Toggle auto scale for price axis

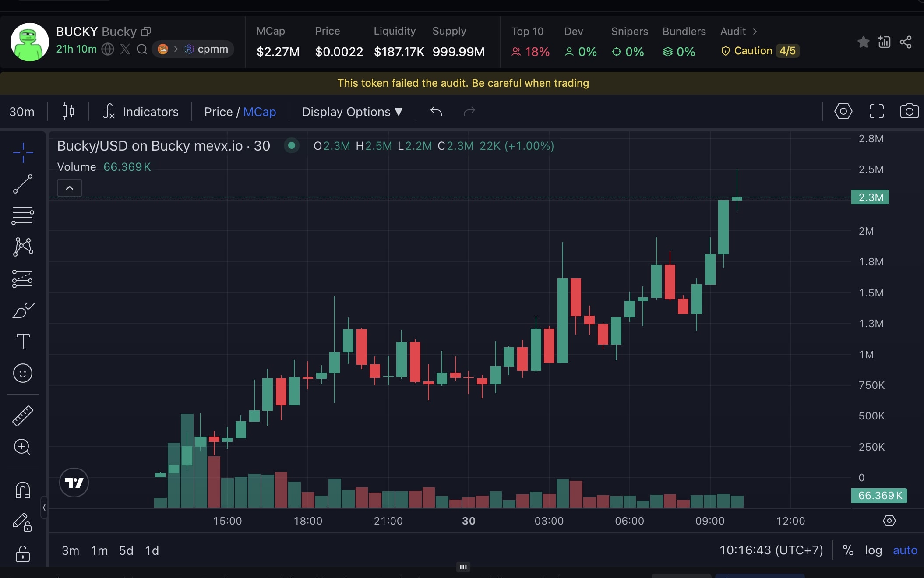(905, 550)
